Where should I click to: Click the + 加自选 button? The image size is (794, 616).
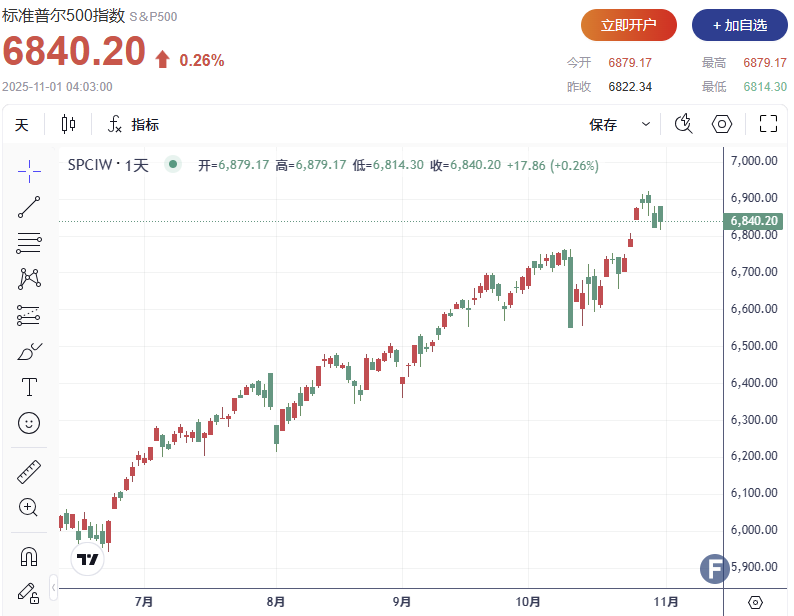pyautogui.click(x=739, y=25)
